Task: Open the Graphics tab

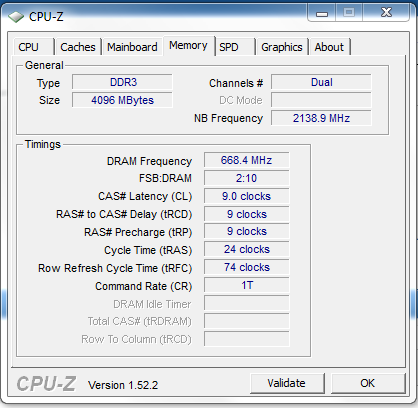Action: point(282,47)
